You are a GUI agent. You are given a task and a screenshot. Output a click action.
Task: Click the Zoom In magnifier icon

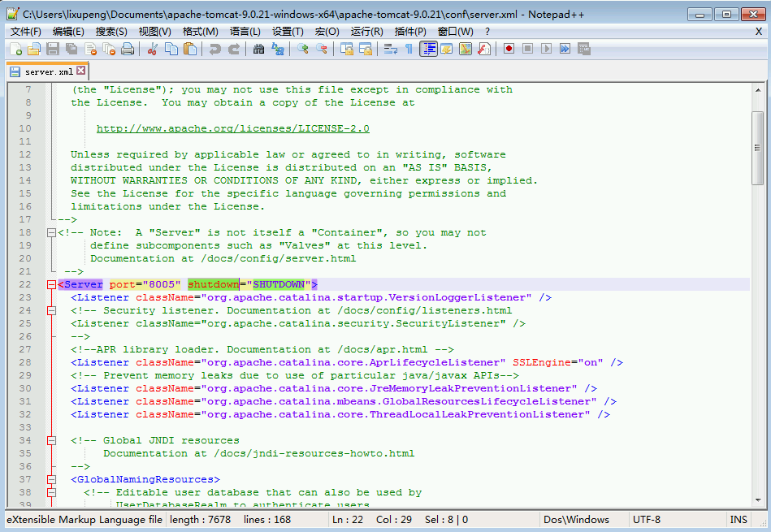click(302, 49)
